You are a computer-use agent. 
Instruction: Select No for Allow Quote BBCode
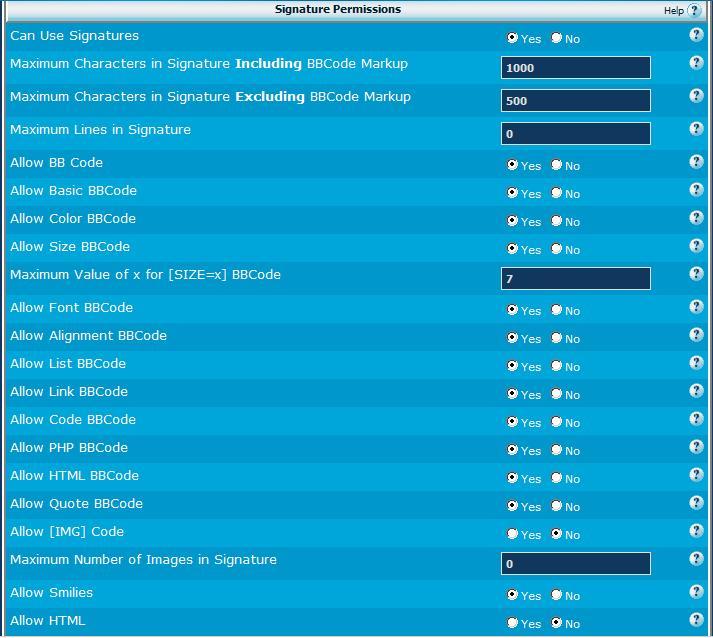point(557,506)
